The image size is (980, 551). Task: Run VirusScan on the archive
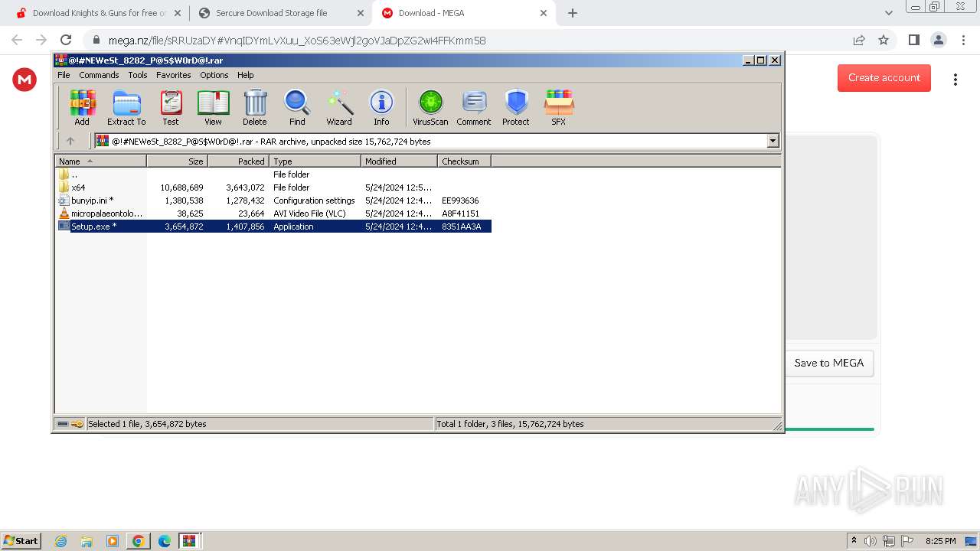point(430,107)
